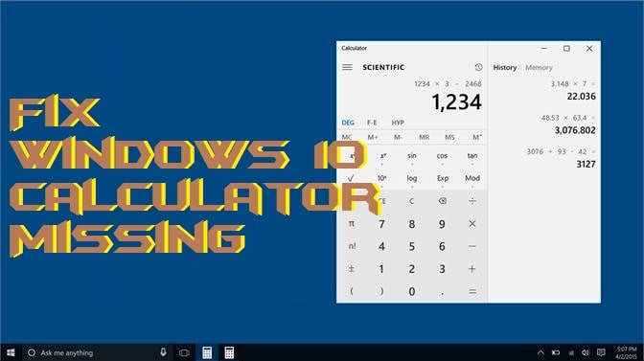Click the square root key
This screenshot has width=644, height=361.
point(351,178)
